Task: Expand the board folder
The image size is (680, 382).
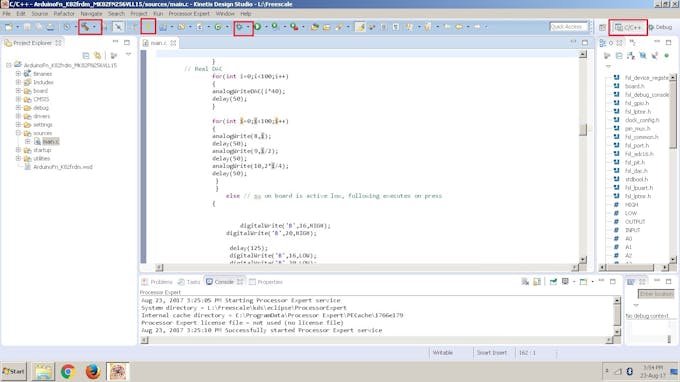Action: pos(18,91)
